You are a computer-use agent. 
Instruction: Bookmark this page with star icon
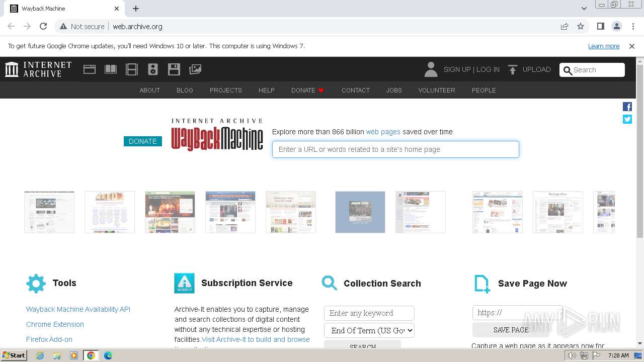pos(581,26)
